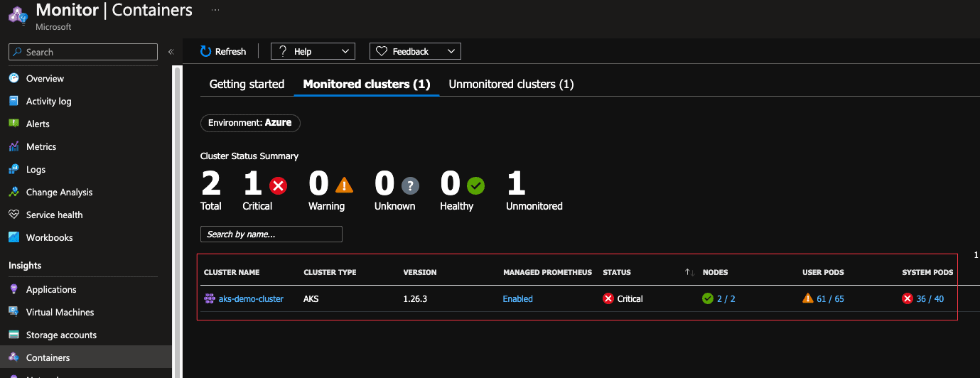Viewport: 980px width, 378px height.
Task: Click the aks-demo-cluster Kubernetes icon
Action: (x=210, y=299)
